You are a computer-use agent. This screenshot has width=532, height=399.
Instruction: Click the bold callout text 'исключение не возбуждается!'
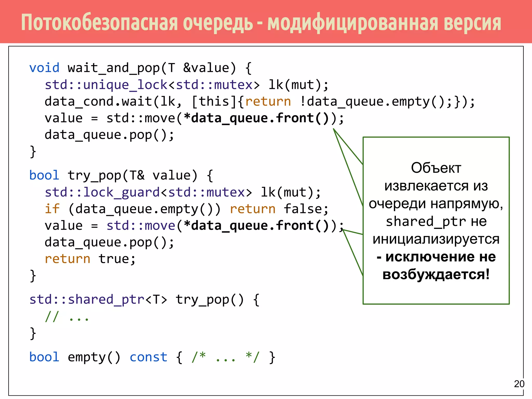pos(436,265)
